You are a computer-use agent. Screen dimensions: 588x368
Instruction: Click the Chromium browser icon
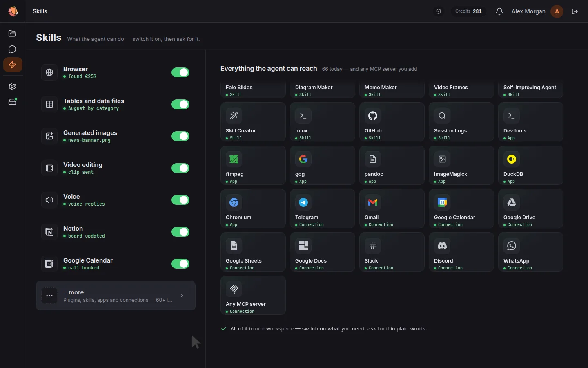pyautogui.click(x=234, y=202)
